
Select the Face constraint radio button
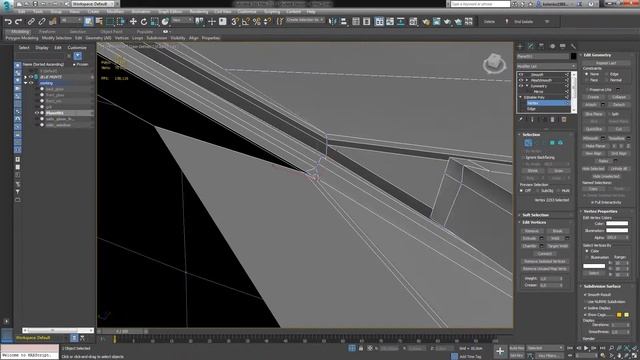point(587,80)
